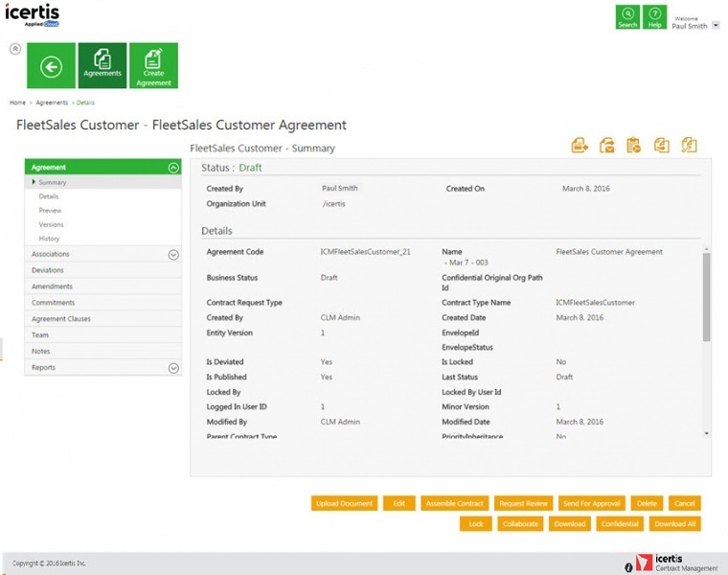Click the document with envelope icon
The height and width of the screenshot is (575, 728).
606,146
